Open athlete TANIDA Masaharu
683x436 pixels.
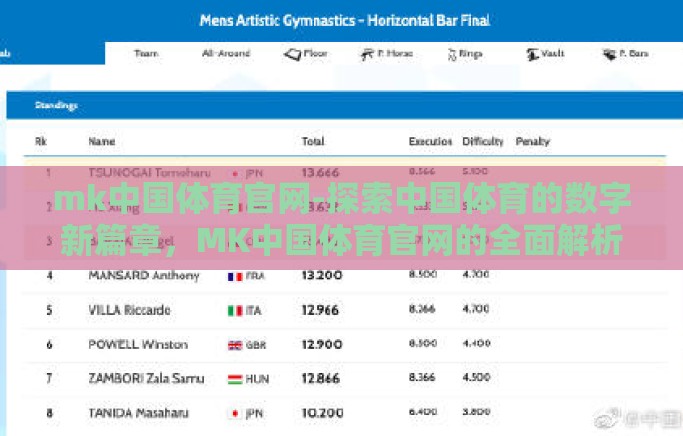139,413
